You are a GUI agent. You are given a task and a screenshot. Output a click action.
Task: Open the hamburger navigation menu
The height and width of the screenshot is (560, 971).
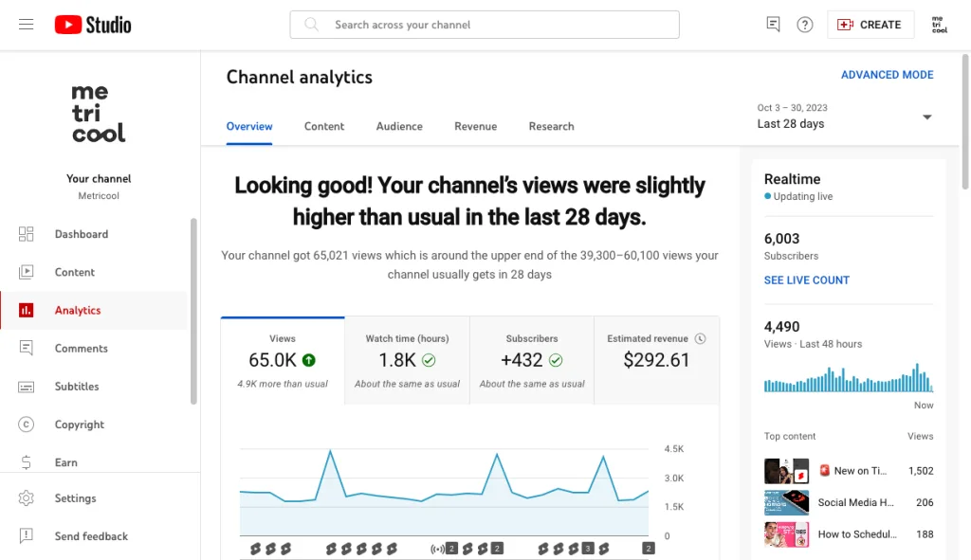tap(26, 25)
